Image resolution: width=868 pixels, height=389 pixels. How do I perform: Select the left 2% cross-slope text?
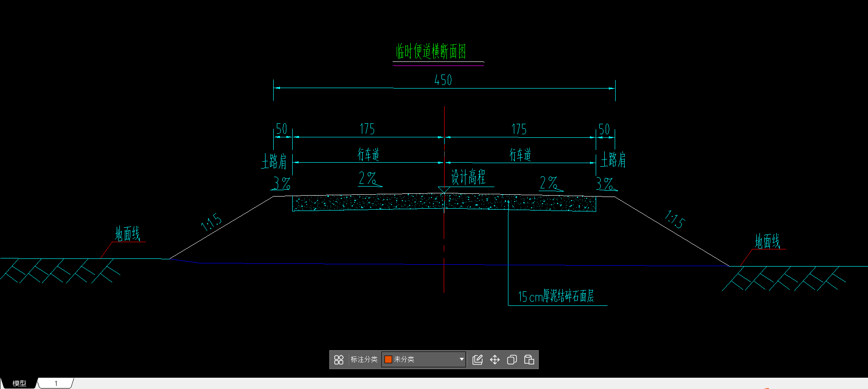pyautogui.click(x=368, y=178)
